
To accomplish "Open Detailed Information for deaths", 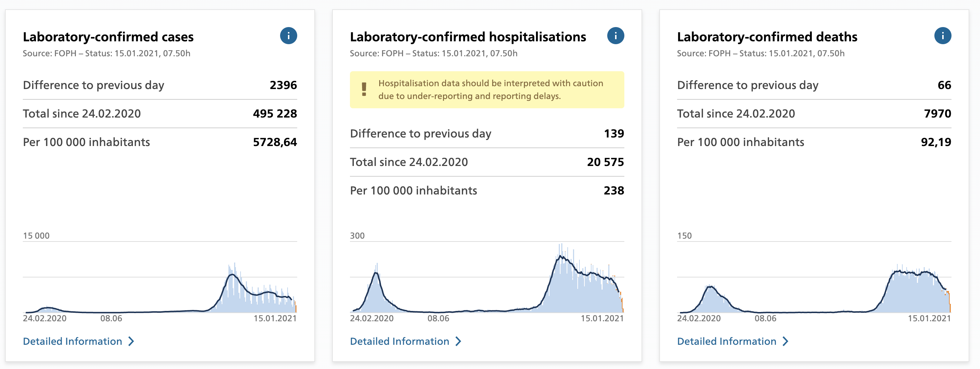I will 727,341.
